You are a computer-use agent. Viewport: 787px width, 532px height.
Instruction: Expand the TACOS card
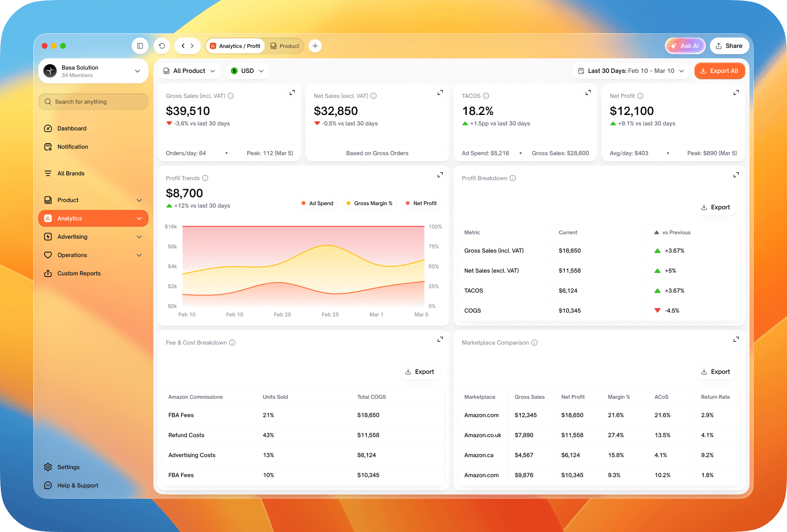point(588,92)
